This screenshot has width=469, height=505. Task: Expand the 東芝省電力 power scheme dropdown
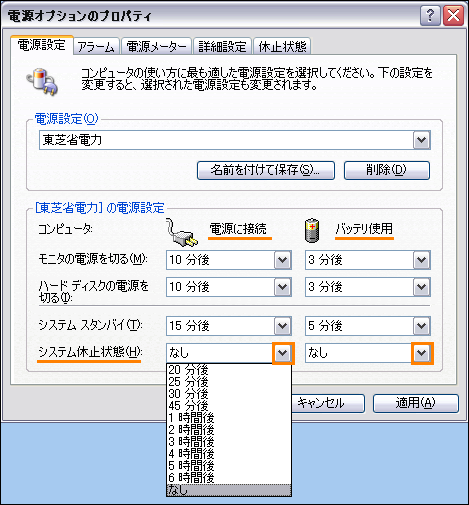coord(421,140)
